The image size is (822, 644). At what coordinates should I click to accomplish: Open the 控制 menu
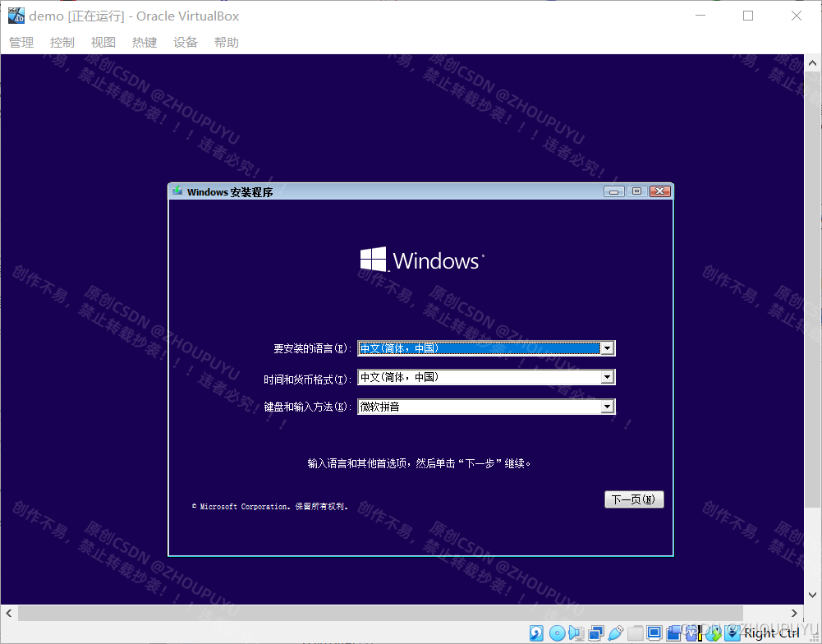62,43
